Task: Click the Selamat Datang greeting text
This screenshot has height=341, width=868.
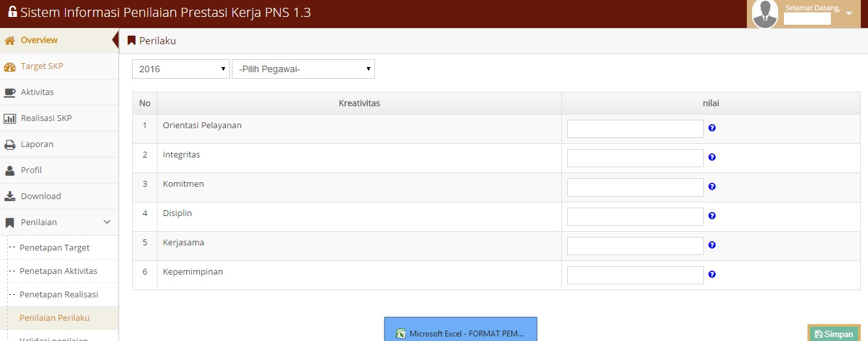Action: (813, 8)
